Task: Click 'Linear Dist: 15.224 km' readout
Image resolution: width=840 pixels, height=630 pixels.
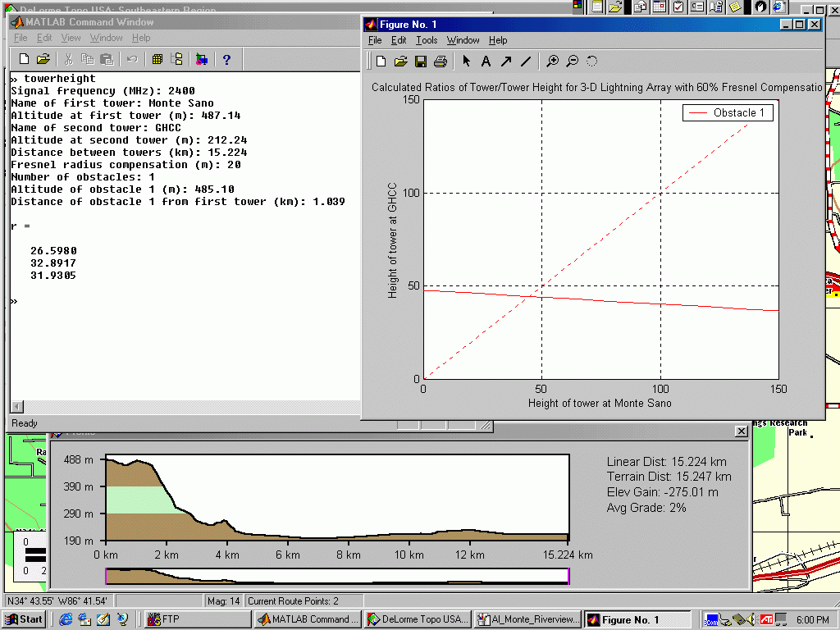Action: coord(666,462)
